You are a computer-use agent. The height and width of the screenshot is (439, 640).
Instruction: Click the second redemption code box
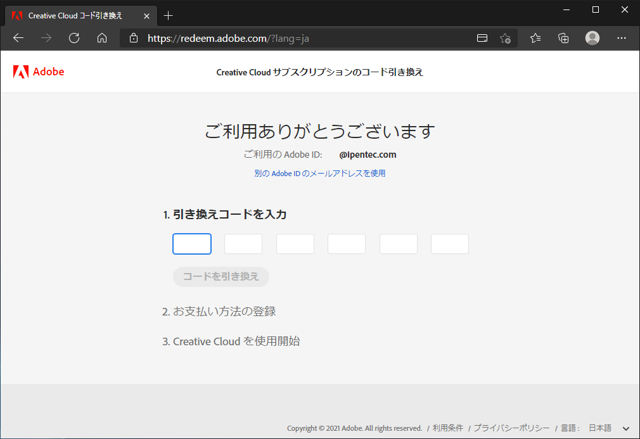pyautogui.click(x=243, y=244)
